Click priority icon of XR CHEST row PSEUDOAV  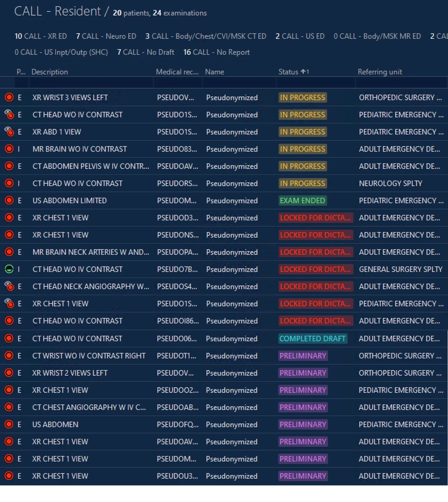click(x=9, y=442)
